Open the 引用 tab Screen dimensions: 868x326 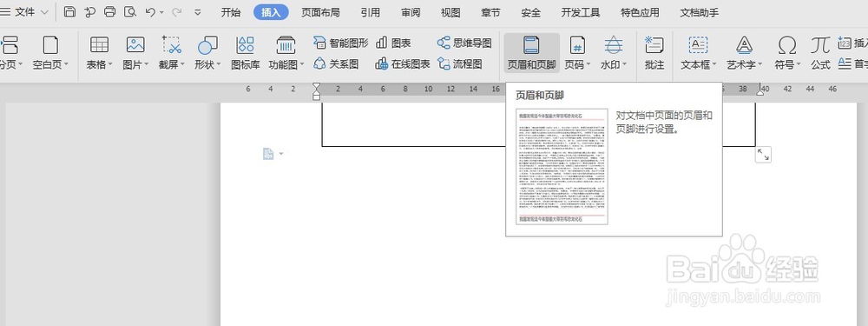[371, 12]
